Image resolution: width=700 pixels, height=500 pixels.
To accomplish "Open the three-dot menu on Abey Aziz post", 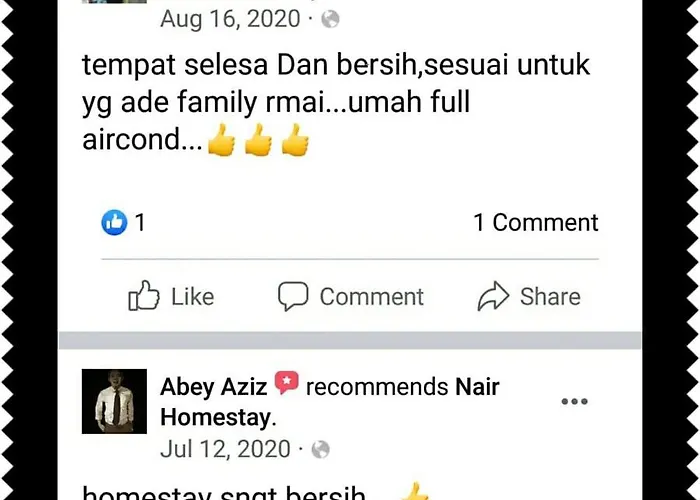I will coord(575,401).
